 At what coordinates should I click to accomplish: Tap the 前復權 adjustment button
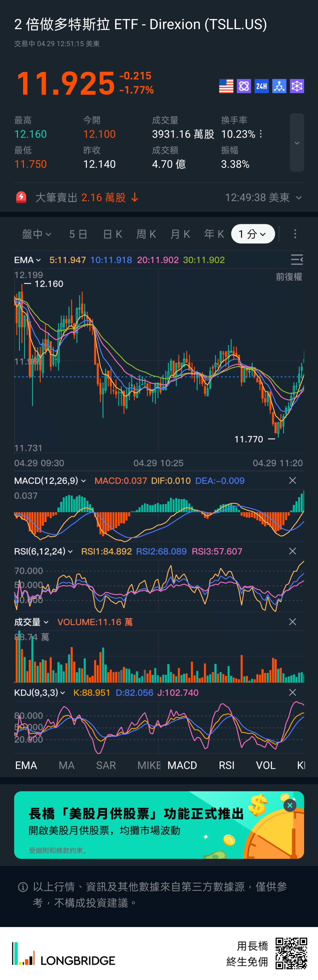coord(289,277)
